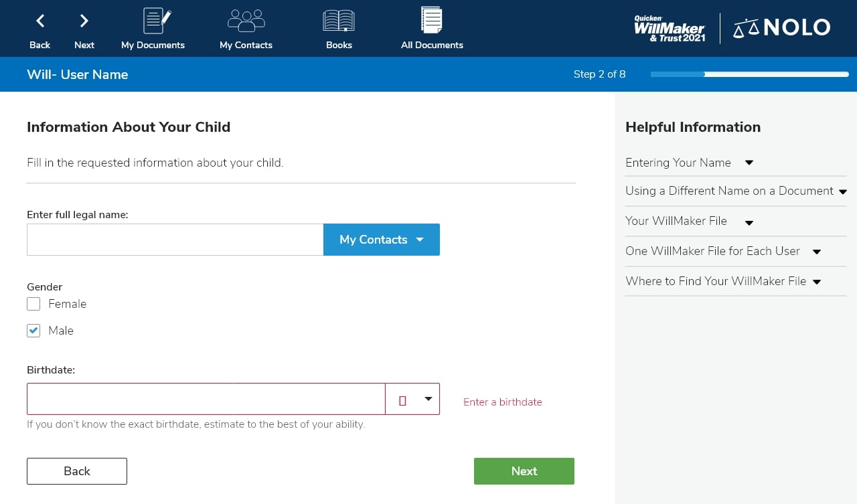Screen dimensions: 857x504
Task: Click the white Back button at bottom
Action: coord(77,471)
